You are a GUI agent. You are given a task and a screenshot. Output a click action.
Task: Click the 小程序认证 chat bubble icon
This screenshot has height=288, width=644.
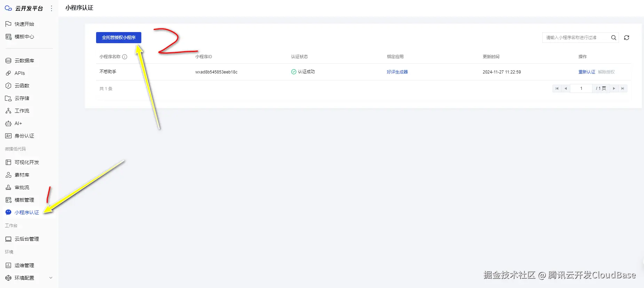click(8, 212)
